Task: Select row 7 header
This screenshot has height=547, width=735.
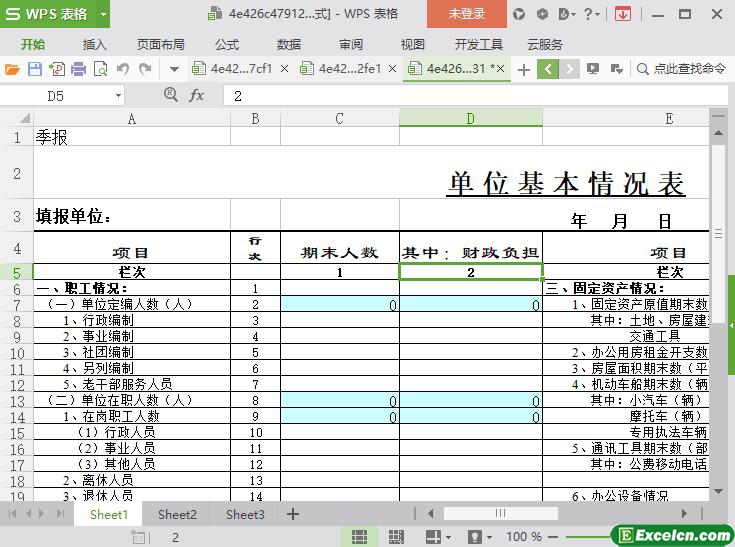Action: point(17,305)
